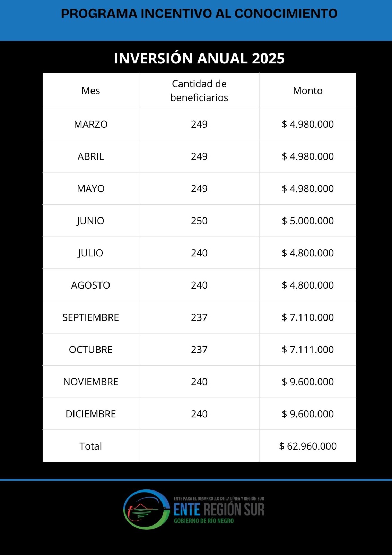Click the Total row label
392x555 pixels.
point(90,446)
